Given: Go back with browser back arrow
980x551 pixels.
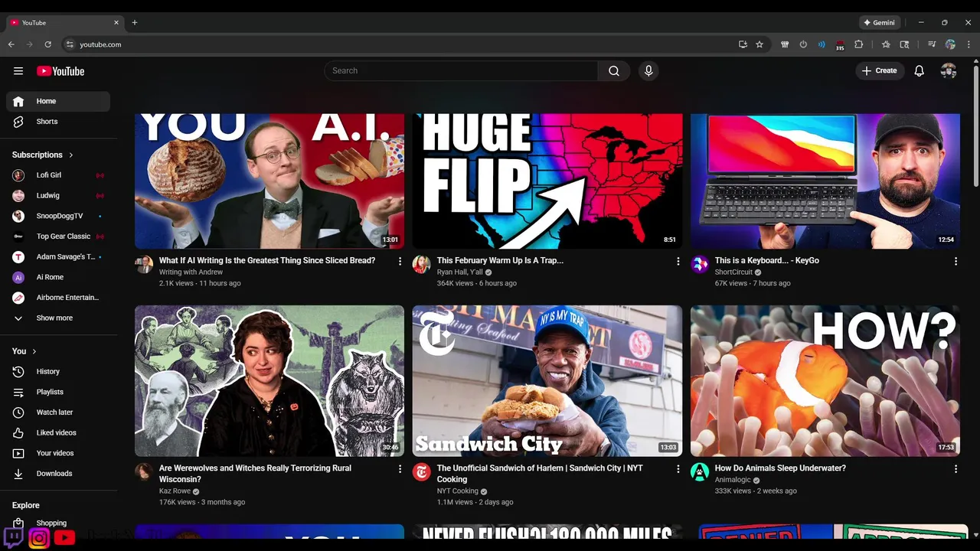Looking at the screenshot, I should 11,44.
